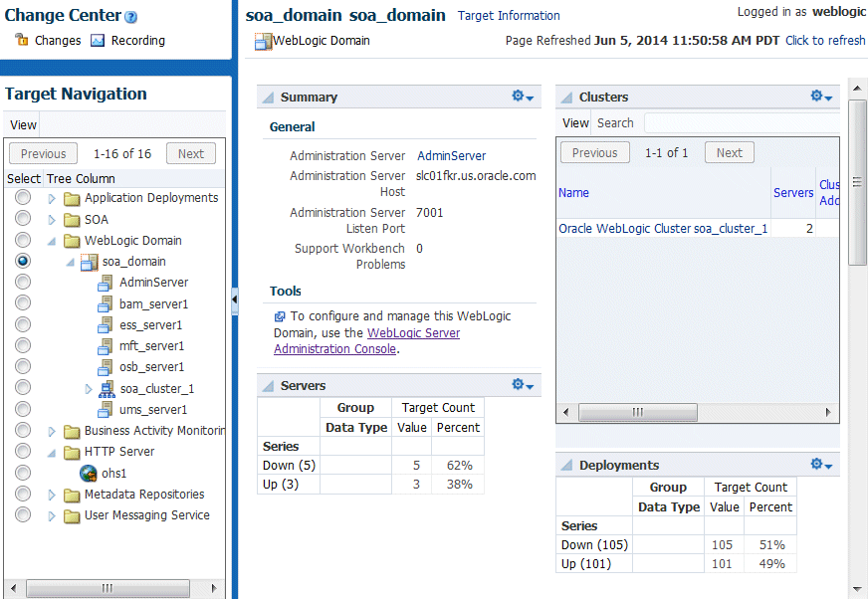Select radio button for soa_cluster_1 row
This screenshot has width=868, height=599.
(23, 387)
